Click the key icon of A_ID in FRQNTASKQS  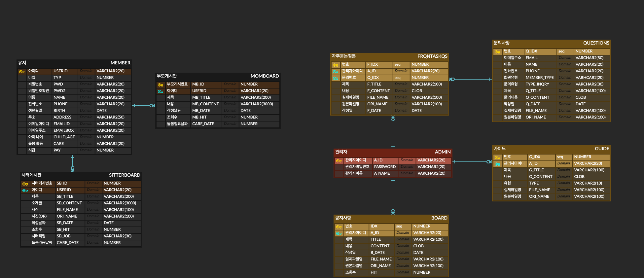[336, 71]
